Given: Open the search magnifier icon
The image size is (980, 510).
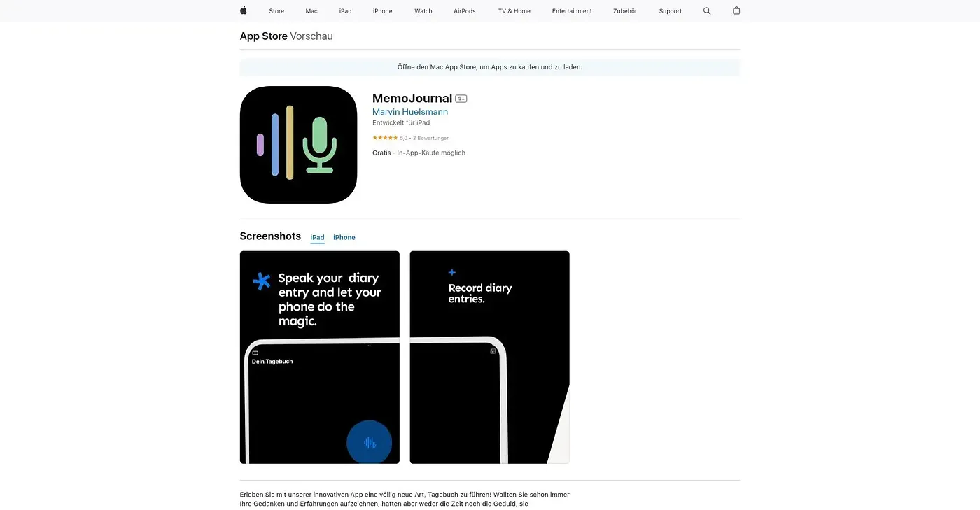Looking at the screenshot, I should click(x=707, y=11).
